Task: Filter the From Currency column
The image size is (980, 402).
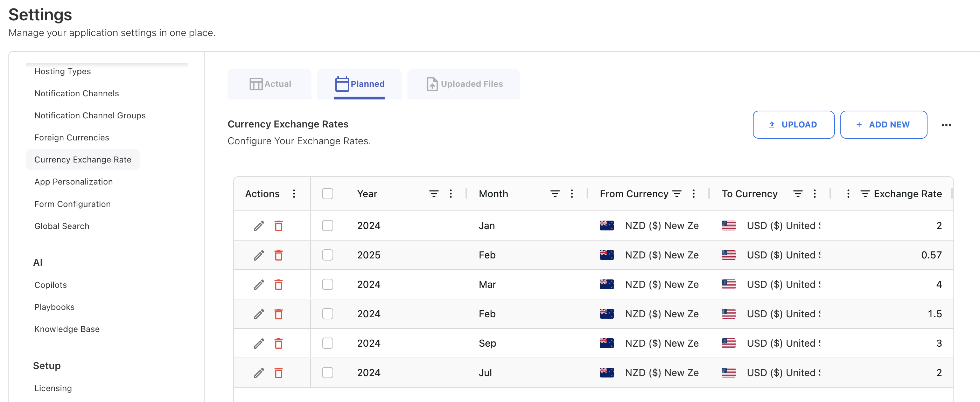Action: click(677, 194)
